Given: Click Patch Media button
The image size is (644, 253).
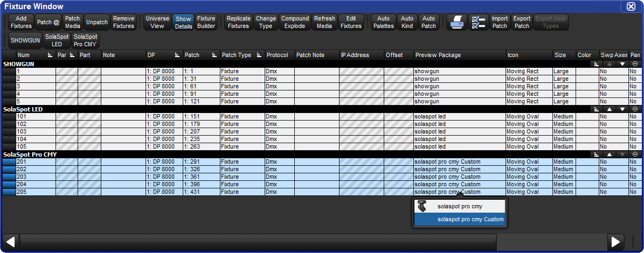Looking at the screenshot, I should click(x=73, y=23).
